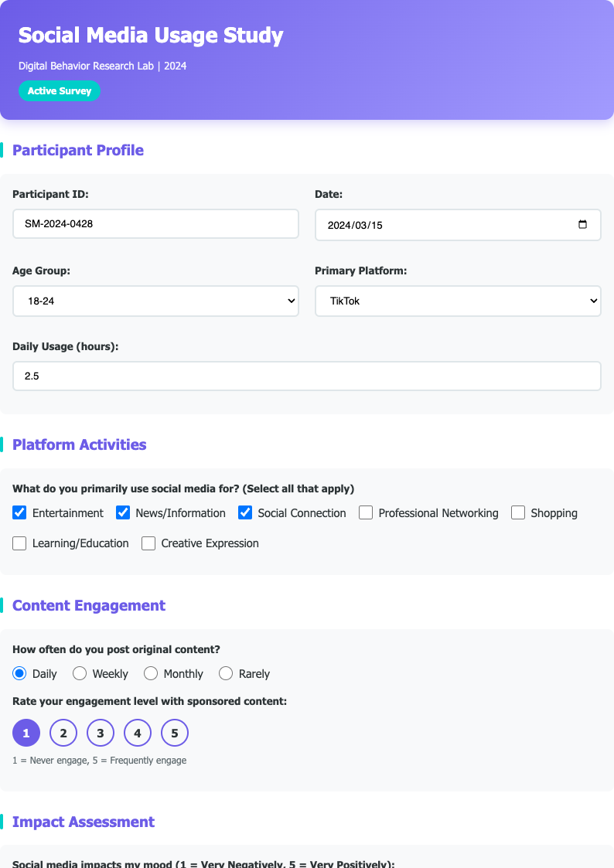The width and height of the screenshot is (614, 868).
Task: Check the Creative Expression checkbox
Action: 148,543
